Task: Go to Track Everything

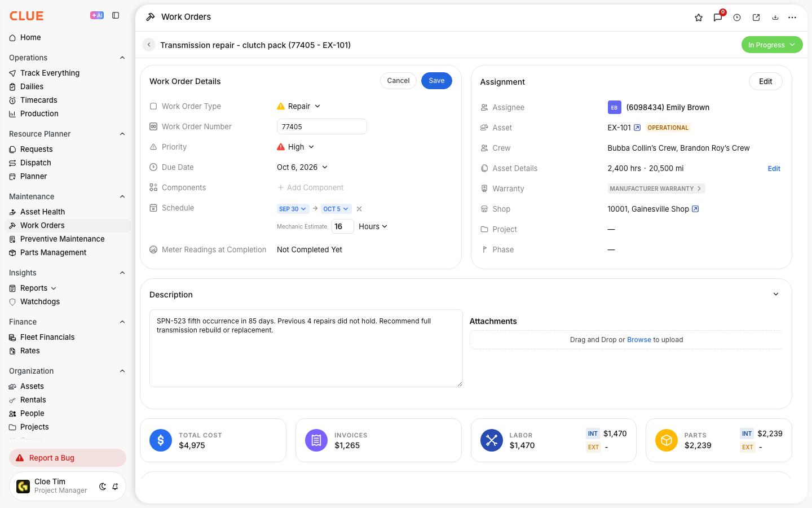Action: [50, 73]
